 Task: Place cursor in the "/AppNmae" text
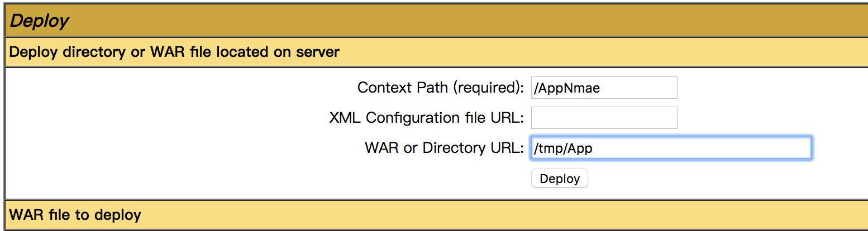tap(567, 88)
